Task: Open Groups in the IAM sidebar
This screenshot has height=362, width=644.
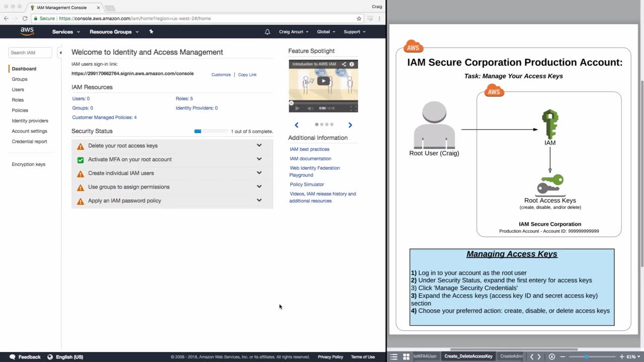Action: (x=20, y=79)
